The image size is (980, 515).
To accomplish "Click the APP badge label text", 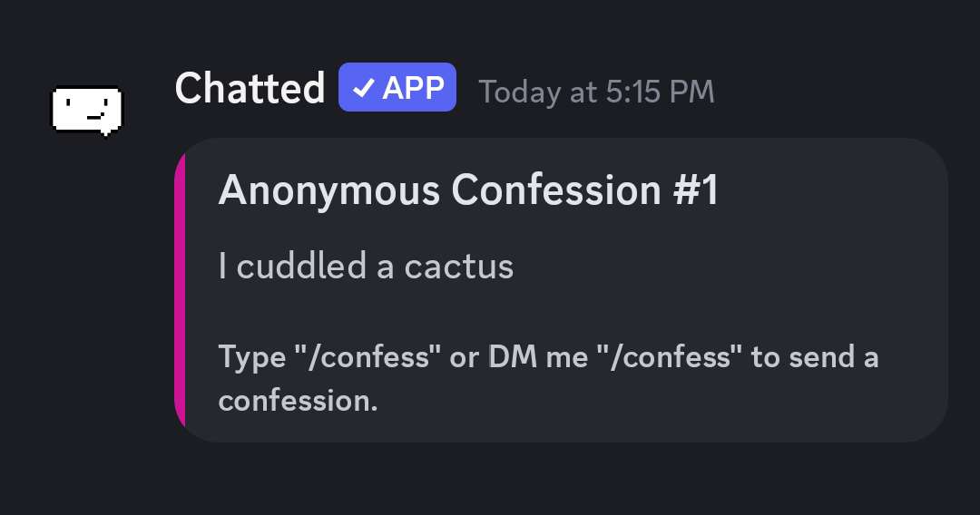I will tap(413, 90).
